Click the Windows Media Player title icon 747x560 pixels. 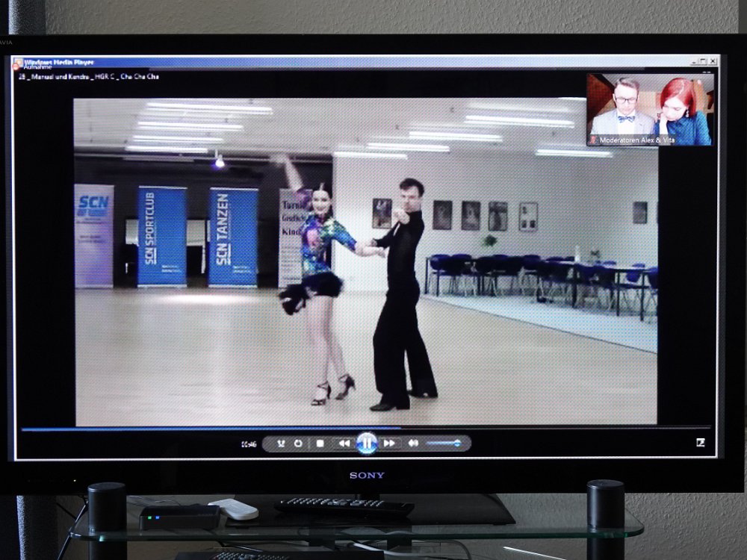(18, 63)
